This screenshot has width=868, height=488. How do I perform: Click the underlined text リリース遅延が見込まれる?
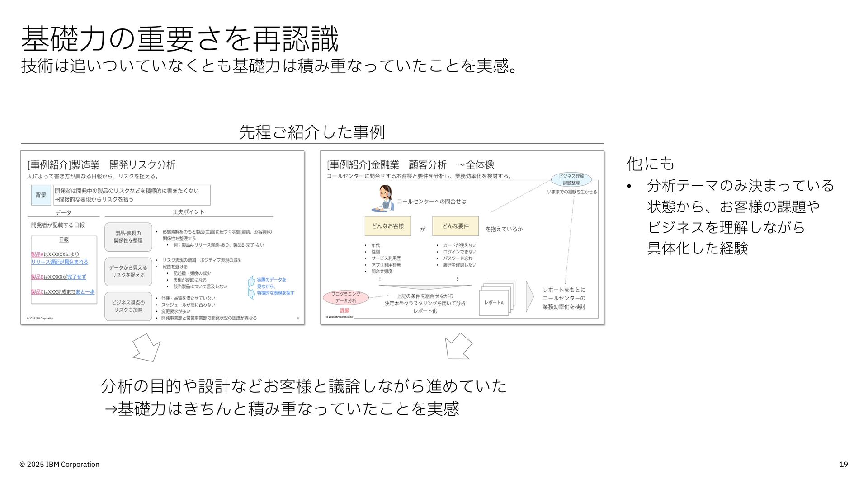coord(60,262)
